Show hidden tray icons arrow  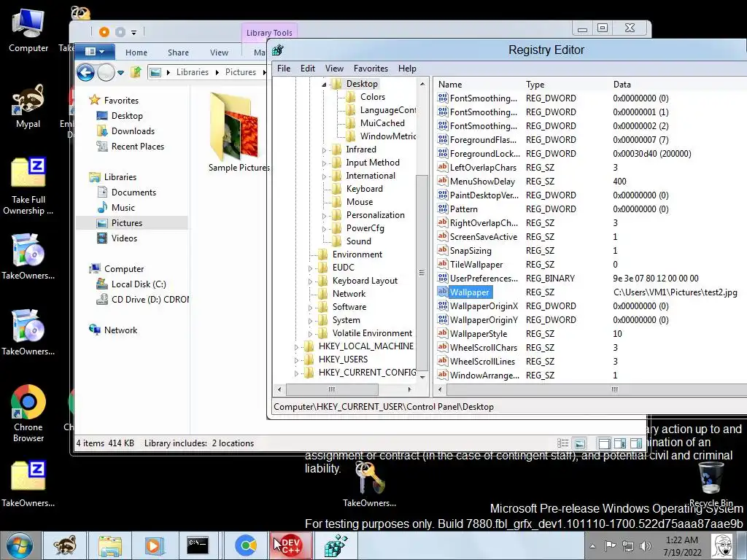point(592,547)
